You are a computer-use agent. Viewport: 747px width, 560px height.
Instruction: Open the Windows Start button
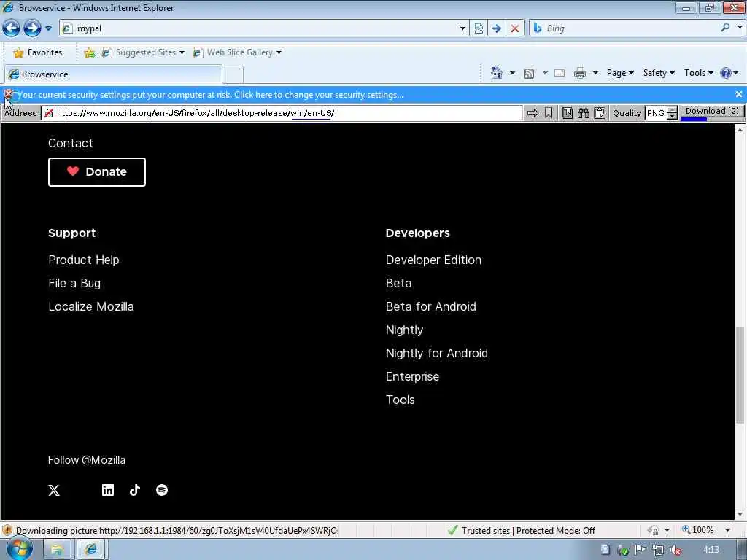click(x=19, y=549)
